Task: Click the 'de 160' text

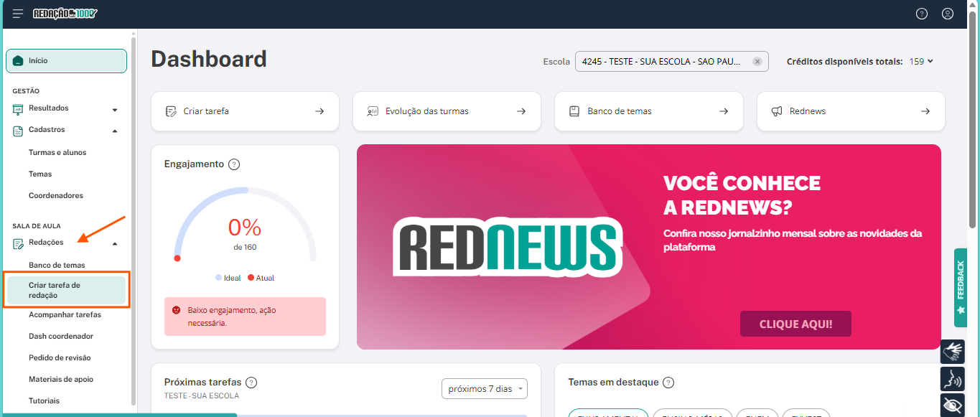Action: pyautogui.click(x=245, y=247)
